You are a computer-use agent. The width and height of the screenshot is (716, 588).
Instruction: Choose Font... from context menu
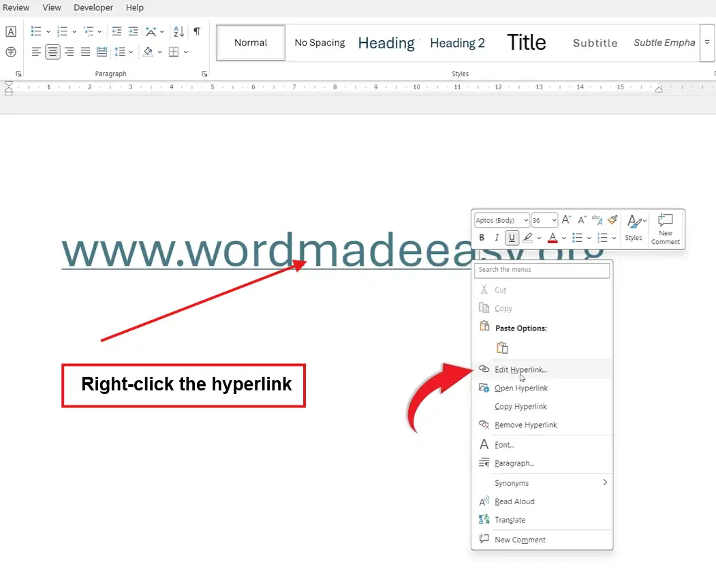point(542,445)
